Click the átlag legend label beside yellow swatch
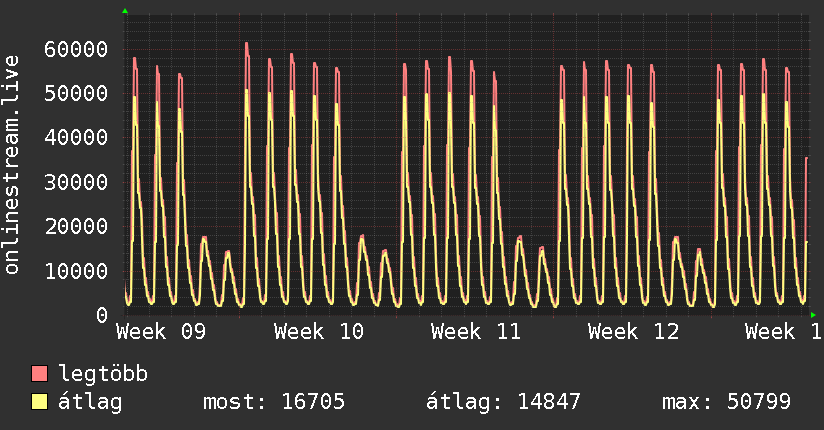The height and width of the screenshot is (430, 824). click(90, 402)
